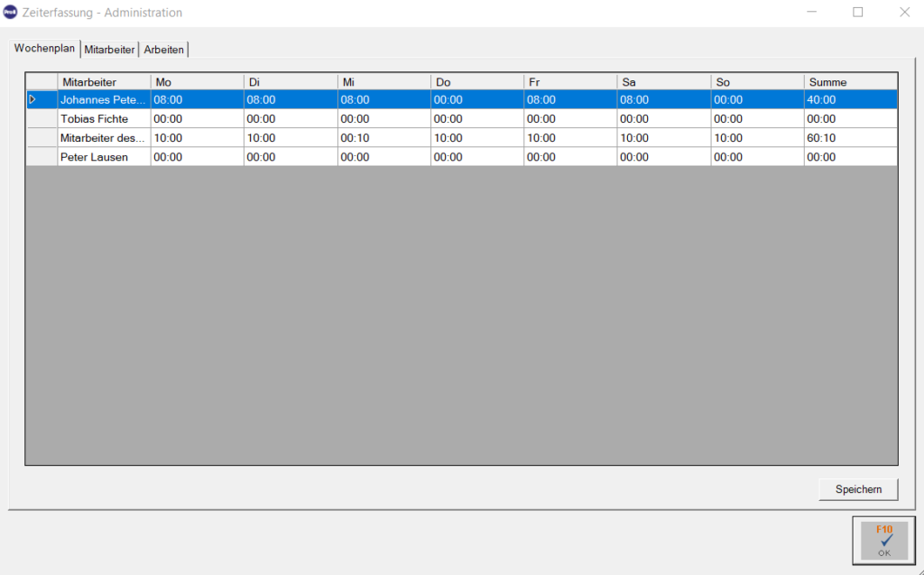This screenshot has width=924, height=575.
Task: Click Peter Lausen's Monday time cell
Action: pos(198,157)
